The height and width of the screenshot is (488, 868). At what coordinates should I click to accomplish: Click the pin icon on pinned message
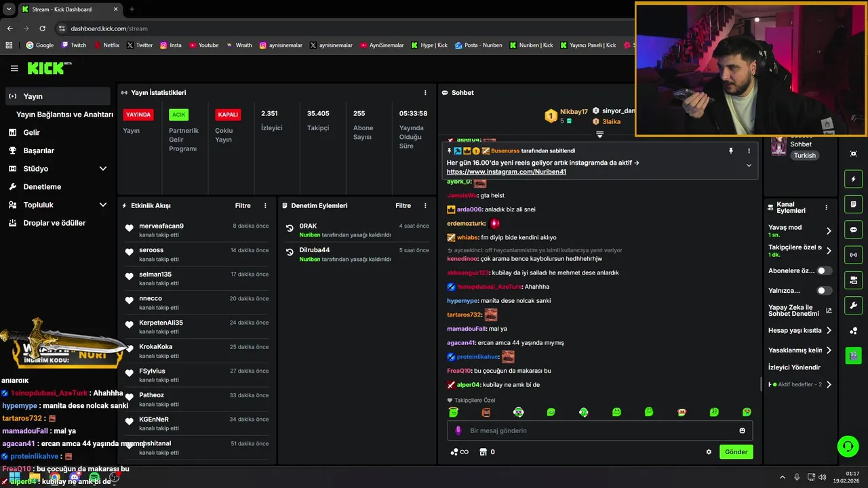pyautogui.click(x=731, y=150)
